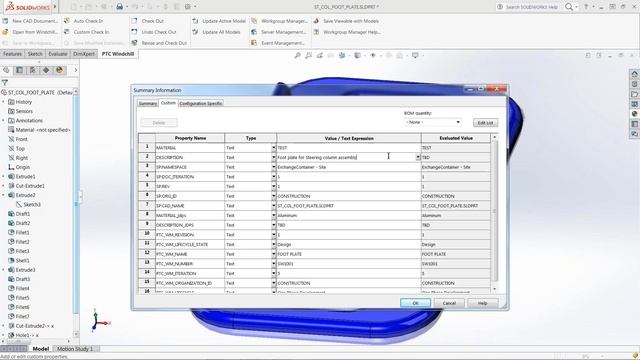Viewport: 640px width, 360px height.
Task: Click Update All Models command
Action: pyautogui.click(x=217, y=32)
